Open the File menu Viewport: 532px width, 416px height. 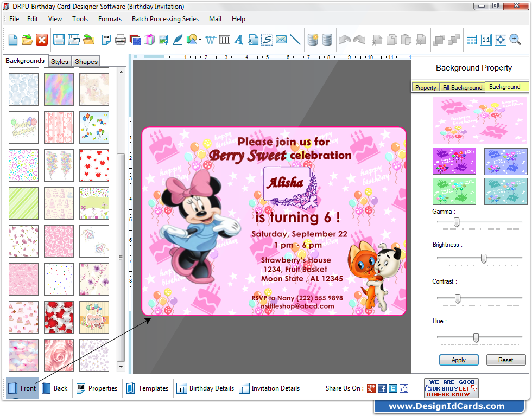click(14, 19)
